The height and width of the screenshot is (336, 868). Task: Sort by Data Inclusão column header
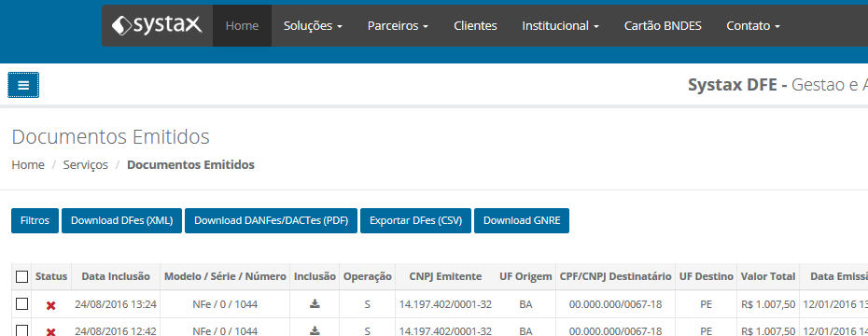[x=116, y=276]
